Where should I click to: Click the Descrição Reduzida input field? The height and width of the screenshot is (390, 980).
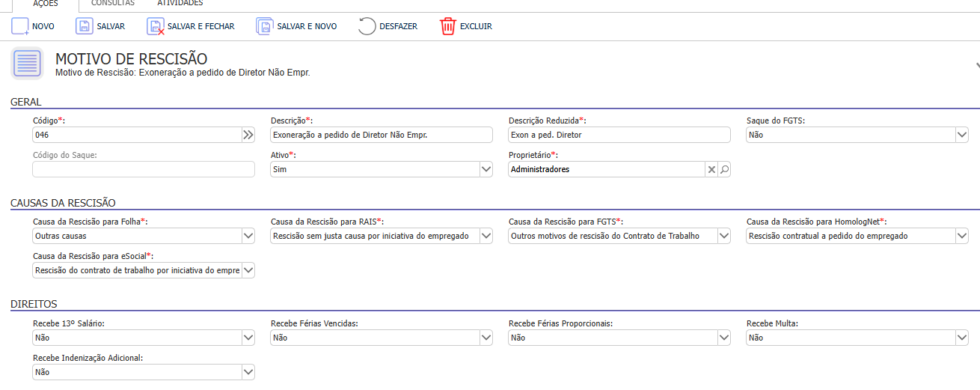point(619,135)
